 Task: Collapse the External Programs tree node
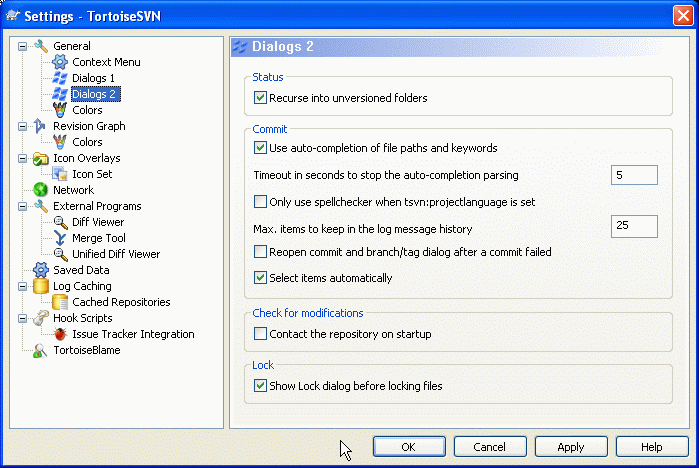pos(22,206)
